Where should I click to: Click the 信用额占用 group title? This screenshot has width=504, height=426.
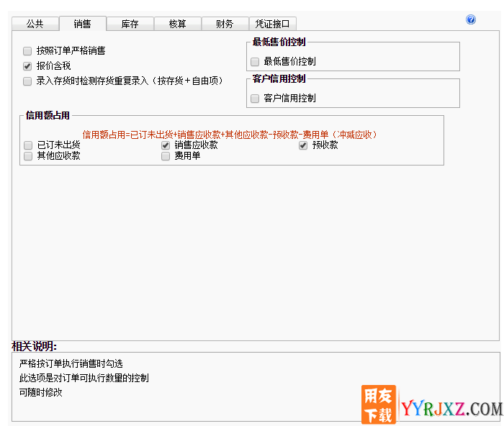point(48,115)
